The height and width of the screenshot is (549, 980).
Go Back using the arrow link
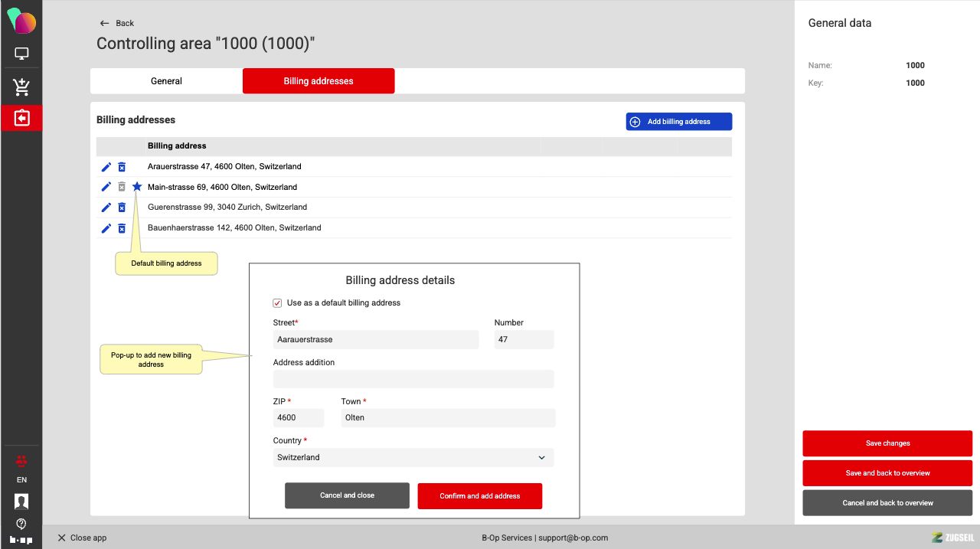[x=117, y=23]
